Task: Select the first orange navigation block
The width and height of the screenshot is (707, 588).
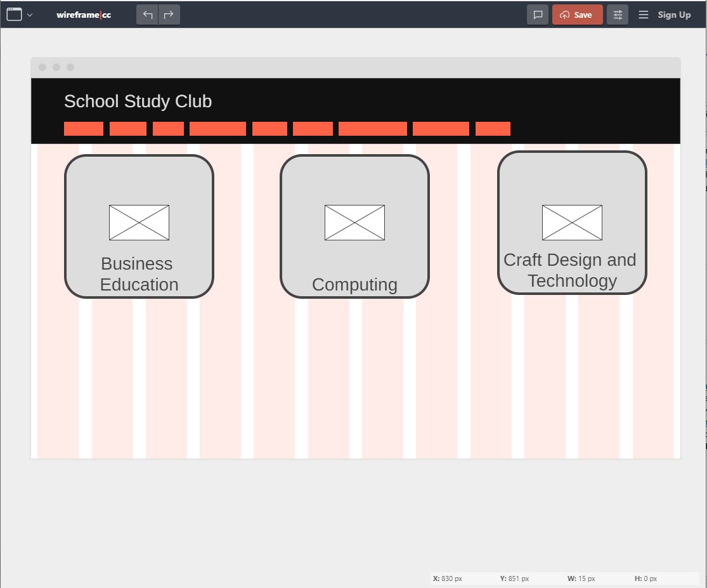Action: (x=84, y=129)
